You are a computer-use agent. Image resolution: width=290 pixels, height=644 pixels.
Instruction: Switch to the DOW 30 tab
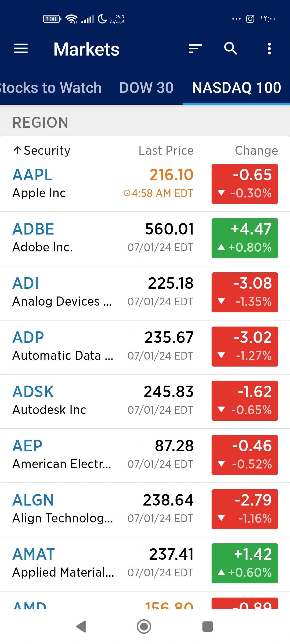point(146,88)
